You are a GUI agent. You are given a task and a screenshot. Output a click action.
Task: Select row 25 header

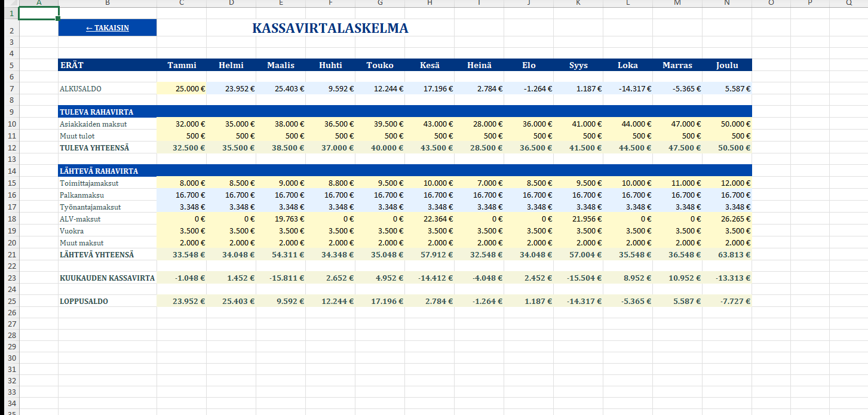[11, 302]
